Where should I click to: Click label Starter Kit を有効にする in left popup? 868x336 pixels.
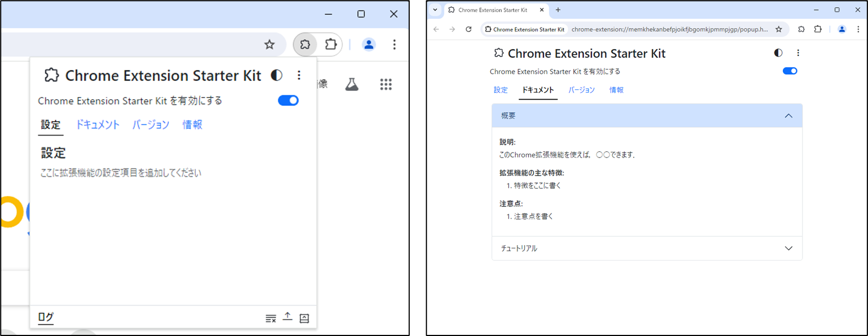coord(130,101)
